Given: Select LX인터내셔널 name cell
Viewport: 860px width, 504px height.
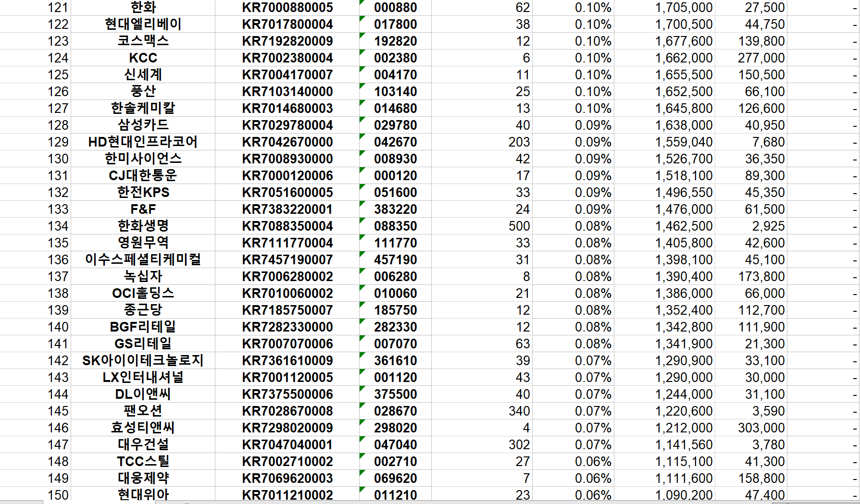Looking at the screenshot, I should [x=143, y=378].
